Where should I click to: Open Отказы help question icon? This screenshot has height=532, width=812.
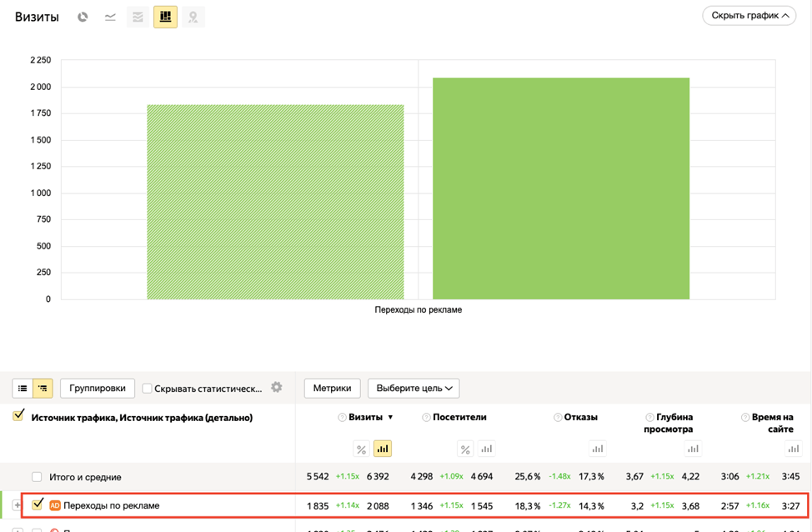pos(558,418)
